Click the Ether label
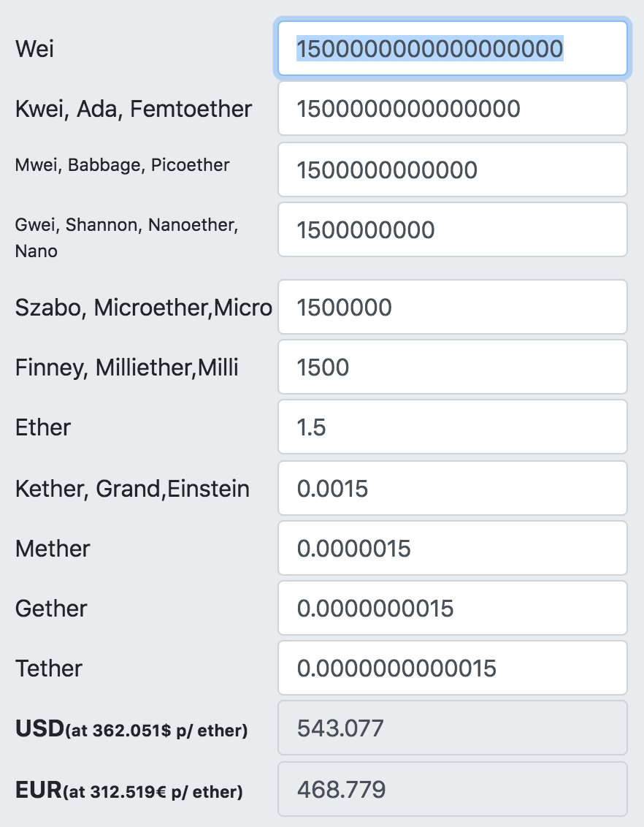The image size is (644, 827). point(42,427)
